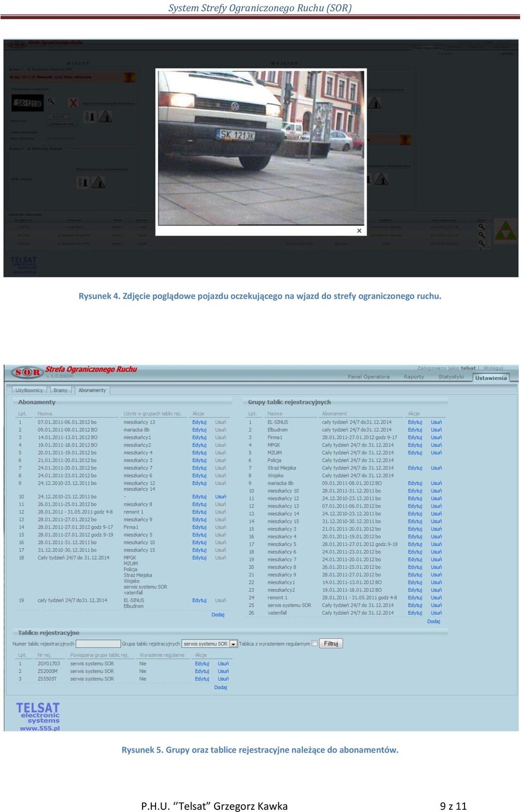Add a license plate with Dodaj under Tablice rejestracyjne
Image resolution: width=524 pixels, height=812 pixels.
(221, 687)
